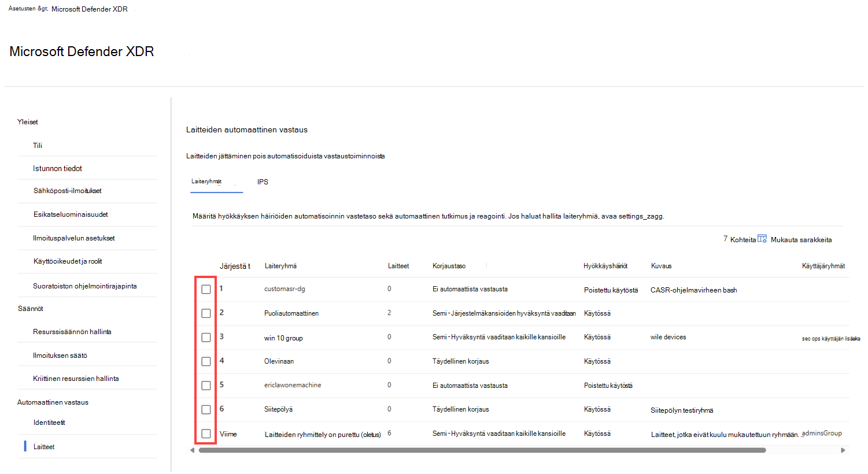This screenshot has width=868, height=474.
Task: Click the CASR-ohjelmavirheen bash description
Action: coord(694,290)
